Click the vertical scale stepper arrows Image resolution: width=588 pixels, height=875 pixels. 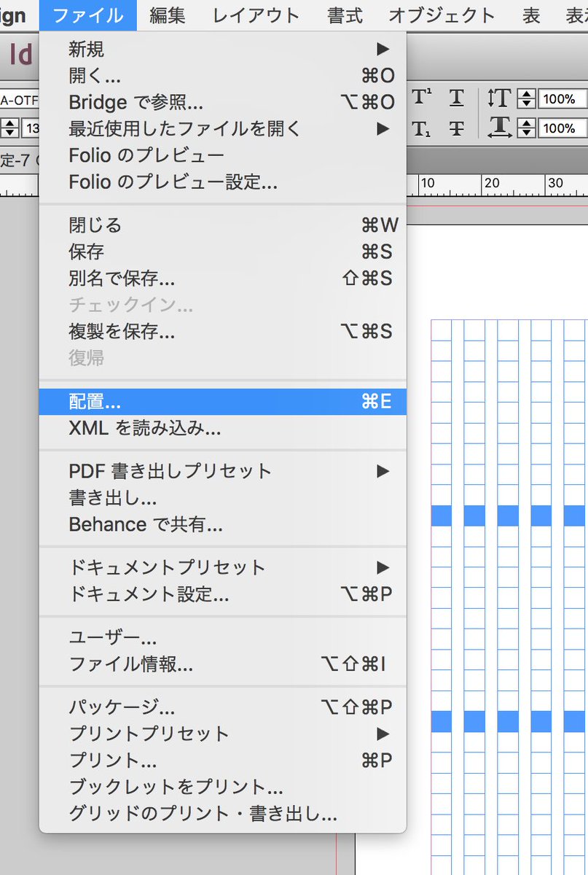[x=527, y=98]
